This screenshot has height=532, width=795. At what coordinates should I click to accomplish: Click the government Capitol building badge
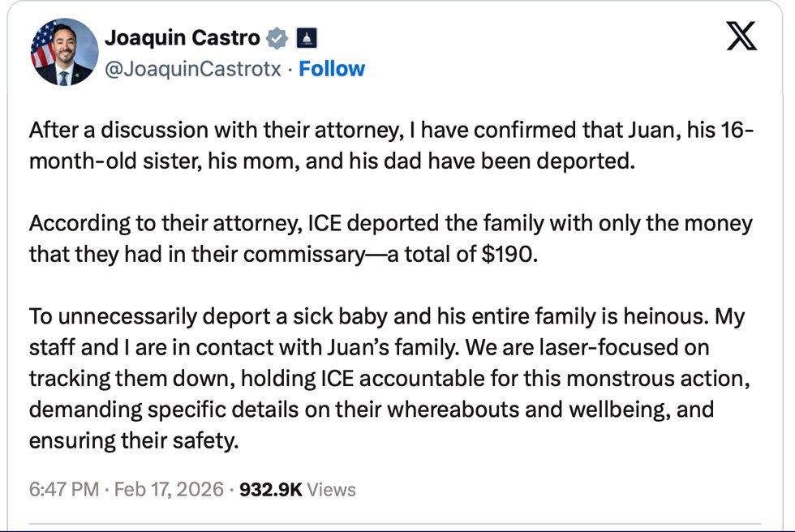click(x=307, y=37)
